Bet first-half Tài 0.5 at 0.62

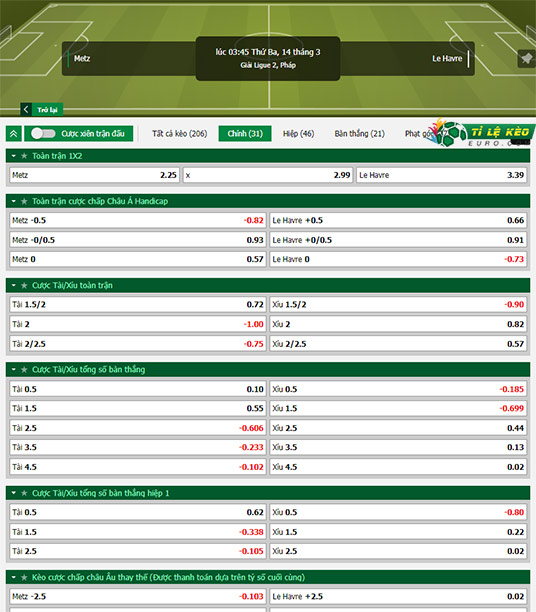(x=138, y=512)
